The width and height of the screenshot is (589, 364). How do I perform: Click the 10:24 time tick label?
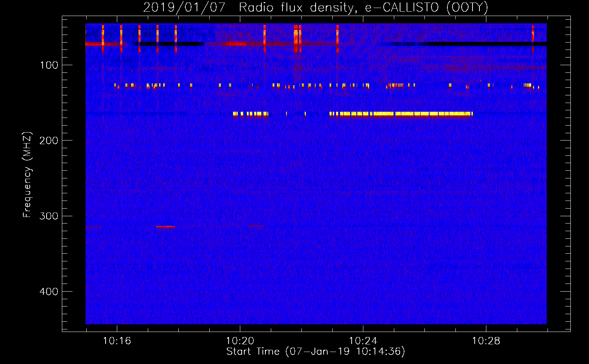(363, 341)
